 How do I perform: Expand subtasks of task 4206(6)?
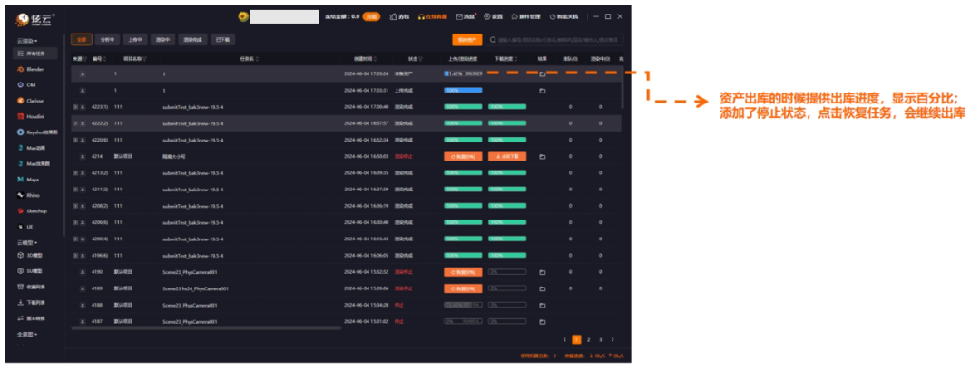click(75, 222)
